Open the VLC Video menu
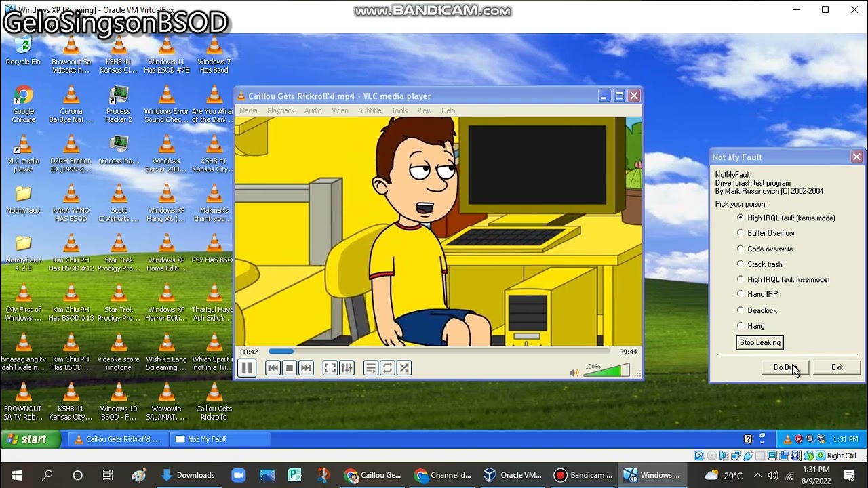 (340, 110)
